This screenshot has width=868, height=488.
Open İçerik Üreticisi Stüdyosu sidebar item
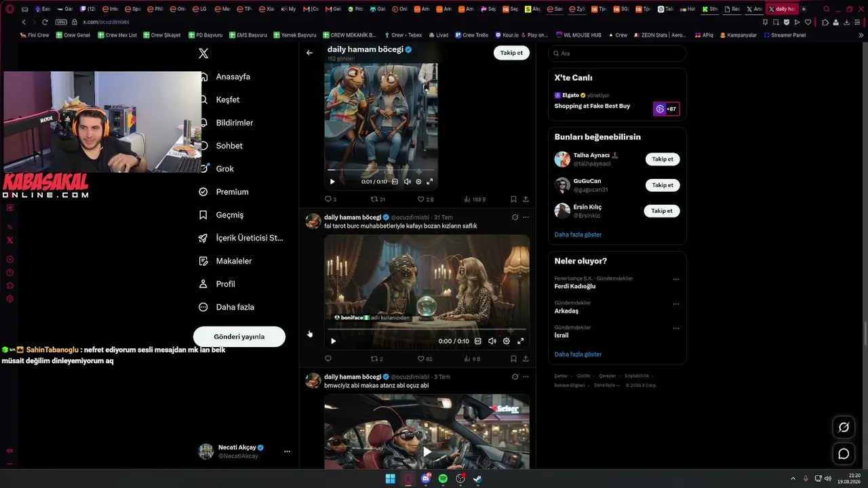[241, 238]
